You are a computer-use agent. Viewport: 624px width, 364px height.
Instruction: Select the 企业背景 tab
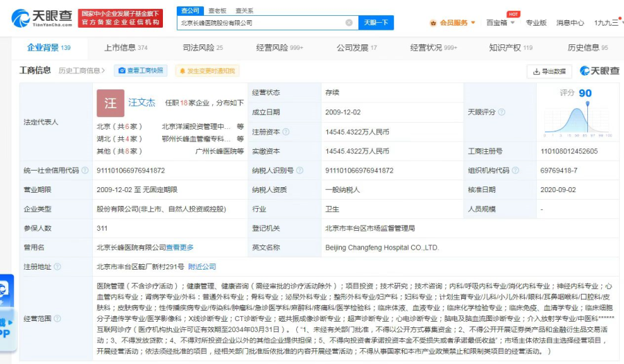pyautogui.click(x=49, y=48)
